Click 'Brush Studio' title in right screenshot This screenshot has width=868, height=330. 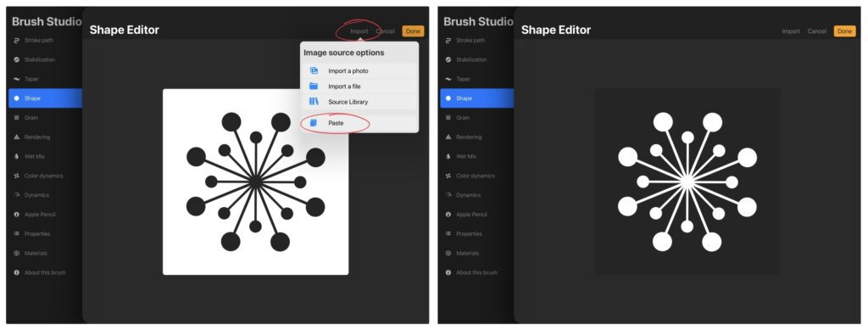pos(479,22)
